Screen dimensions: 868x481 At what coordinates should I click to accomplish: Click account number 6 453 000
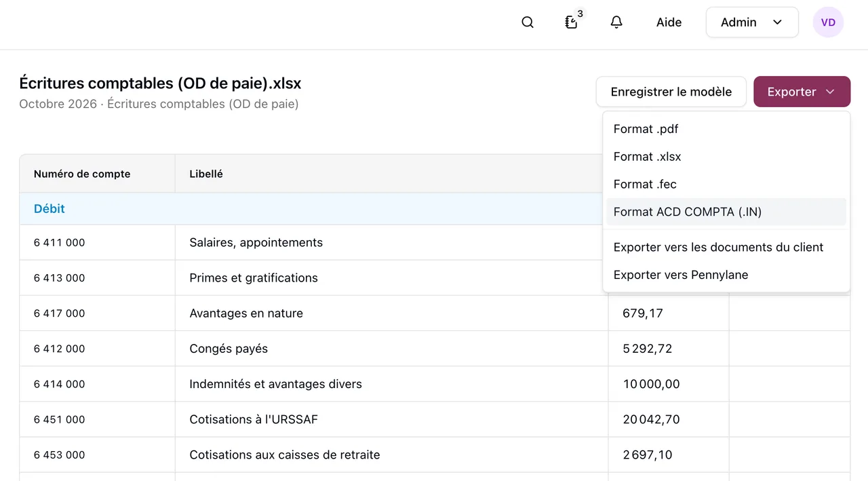(x=60, y=455)
